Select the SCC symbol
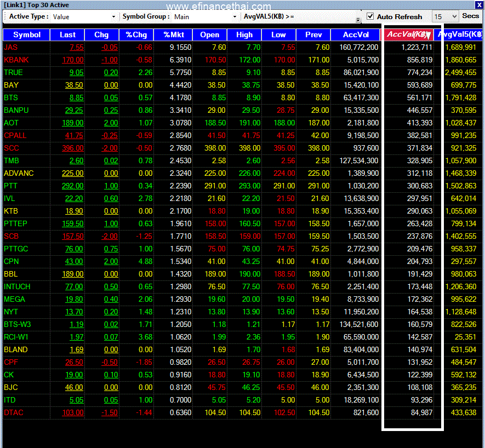 click(x=12, y=148)
